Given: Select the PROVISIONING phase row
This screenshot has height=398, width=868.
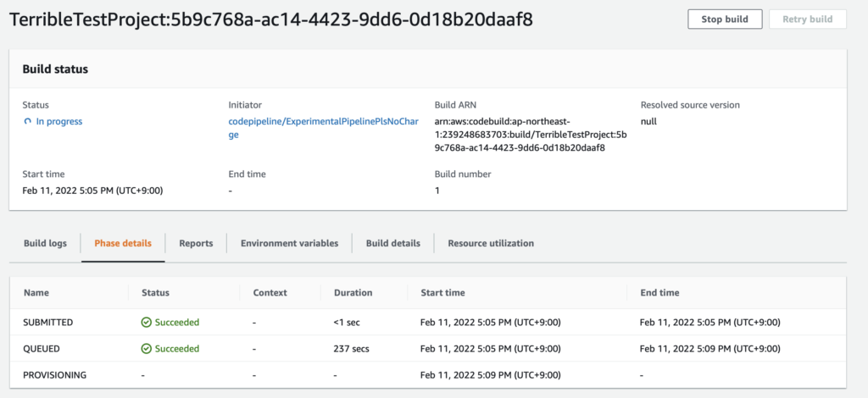Looking at the screenshot, I should click(x=54, y=374).
